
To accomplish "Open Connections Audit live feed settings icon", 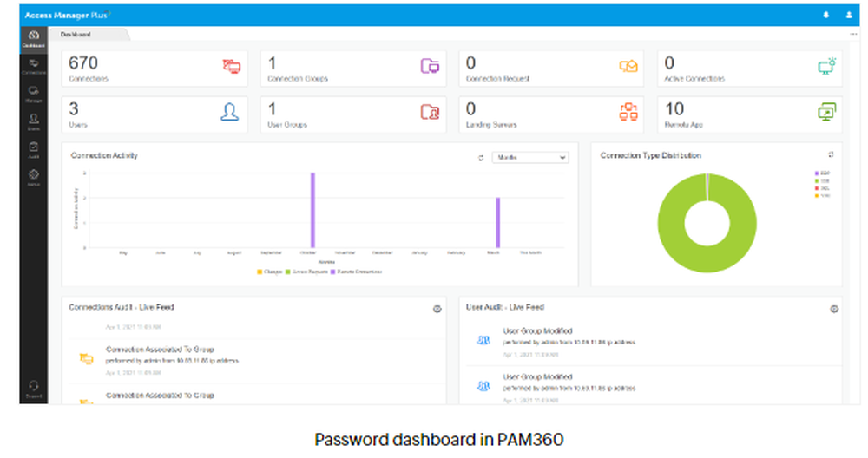I will (437, 309).
